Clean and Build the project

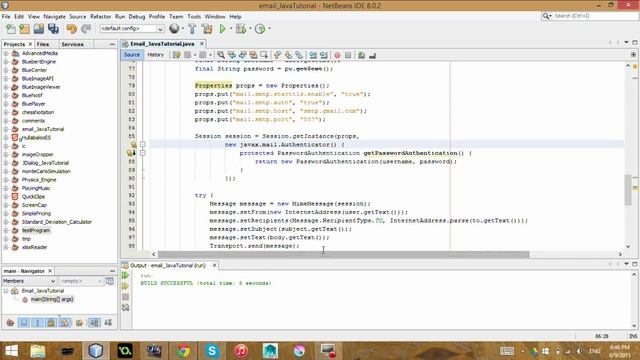207,29
